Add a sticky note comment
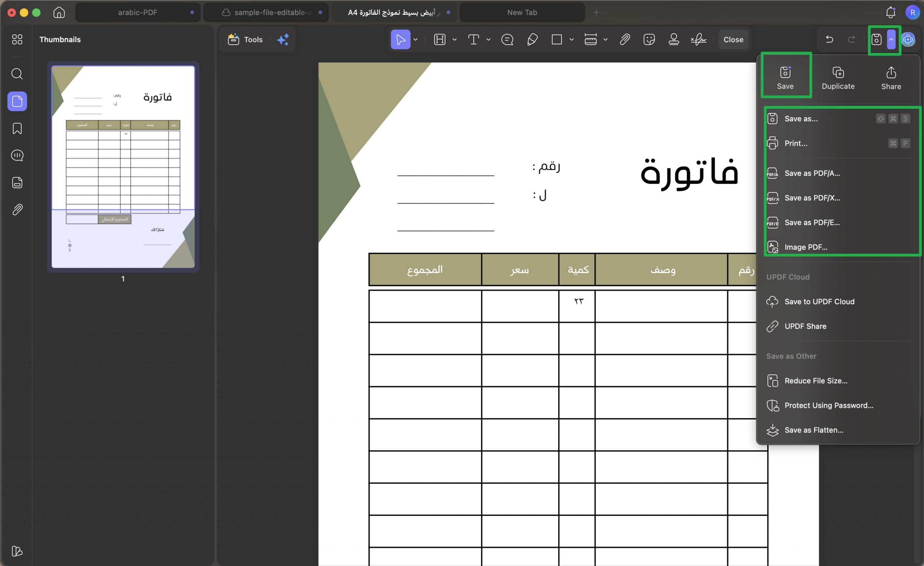 [507, 39]
